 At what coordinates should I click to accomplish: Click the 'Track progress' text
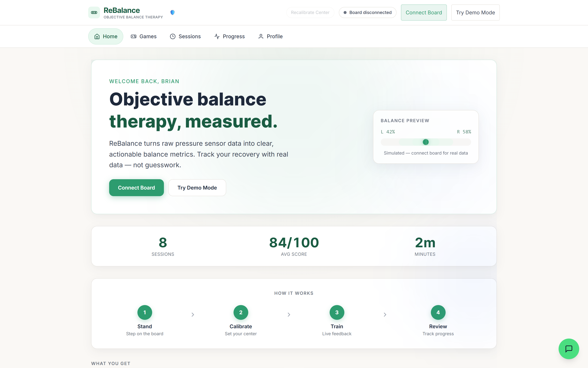(x=438, y=334)
